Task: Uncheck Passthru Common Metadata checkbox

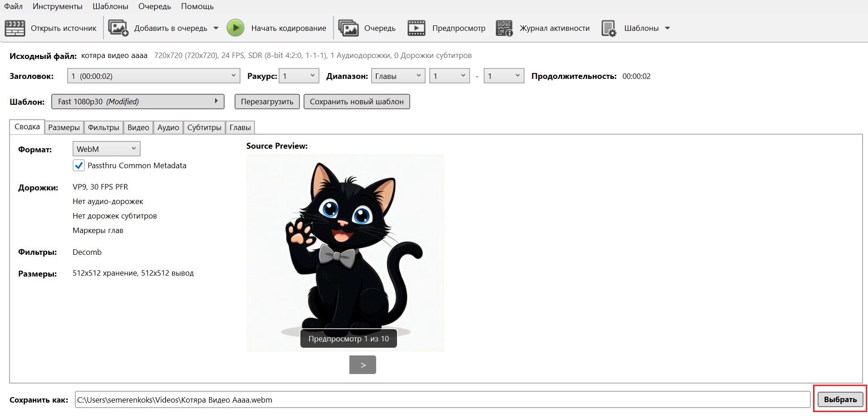Action: coord(78,165)
